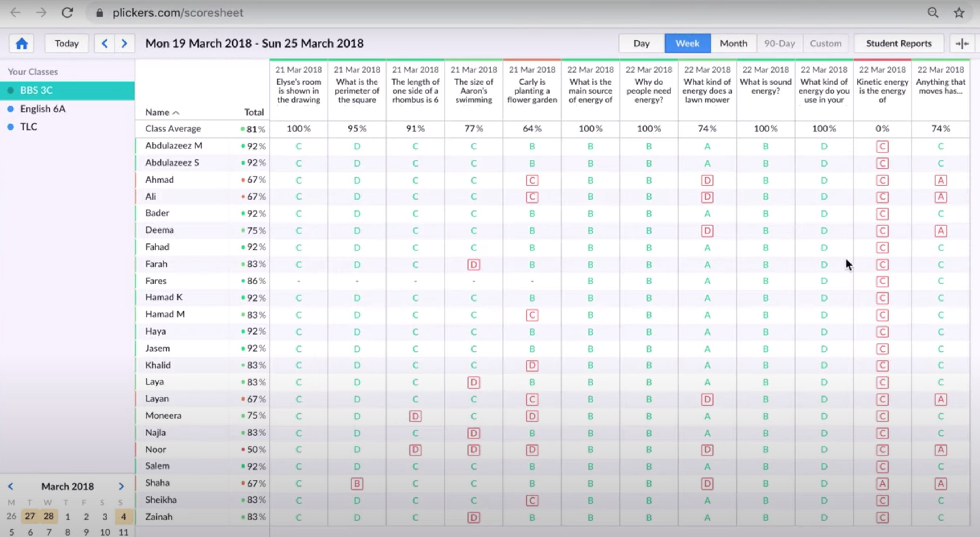The width and height of the screenshot is (980, 537).
Task: Switch to Day view
Action: (x=641, y=44)
